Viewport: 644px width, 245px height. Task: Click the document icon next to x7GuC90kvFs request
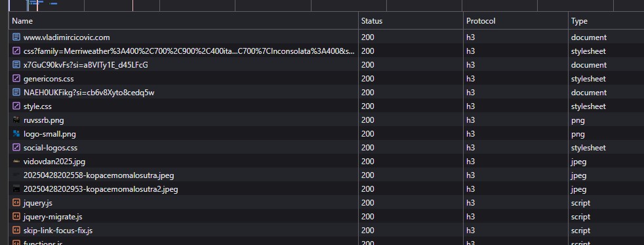click(x=16, y=65)
